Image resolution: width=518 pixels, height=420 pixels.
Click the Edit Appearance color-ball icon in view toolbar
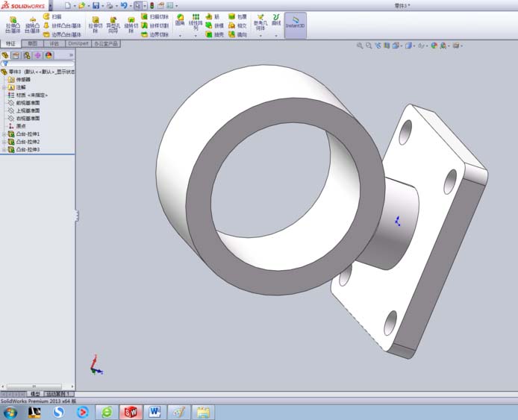[x=434, y=46]
